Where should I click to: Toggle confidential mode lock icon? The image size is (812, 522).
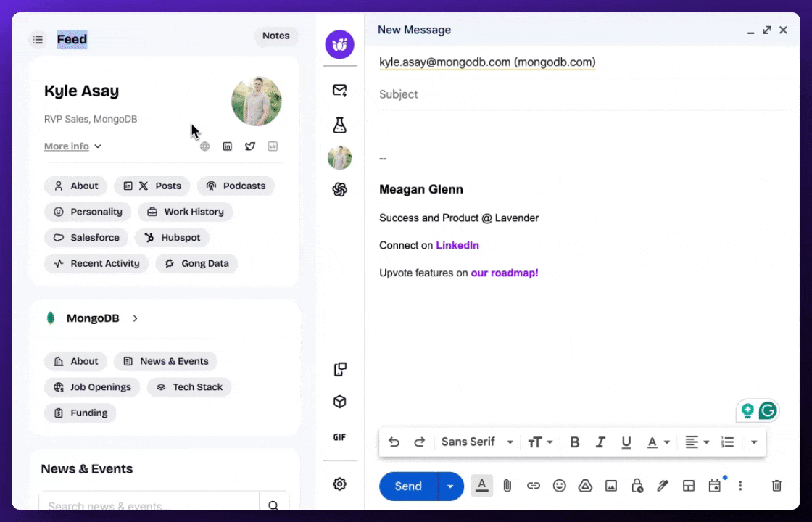[637, 486]
